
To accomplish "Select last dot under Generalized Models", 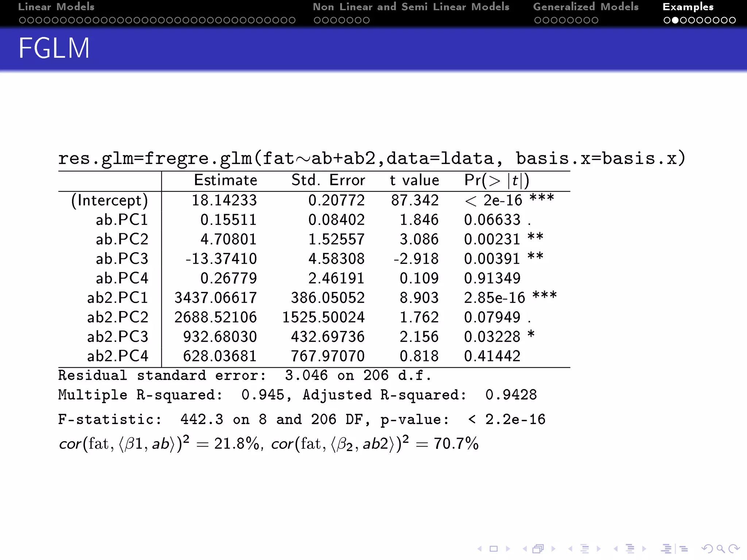I will coord(595,20).
